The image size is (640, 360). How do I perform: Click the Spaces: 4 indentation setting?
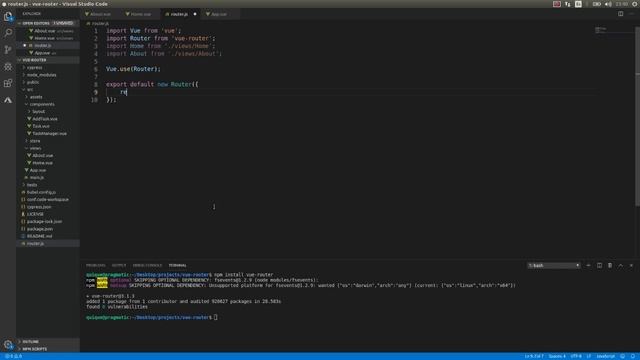(557, 356)
